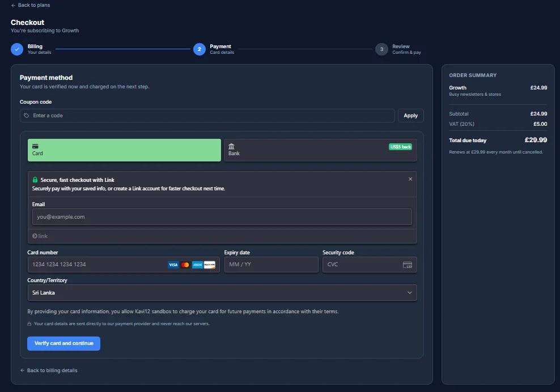Click the Billing step checkmark circle
This screenshot has width=560, height=392.
(17, 49)
